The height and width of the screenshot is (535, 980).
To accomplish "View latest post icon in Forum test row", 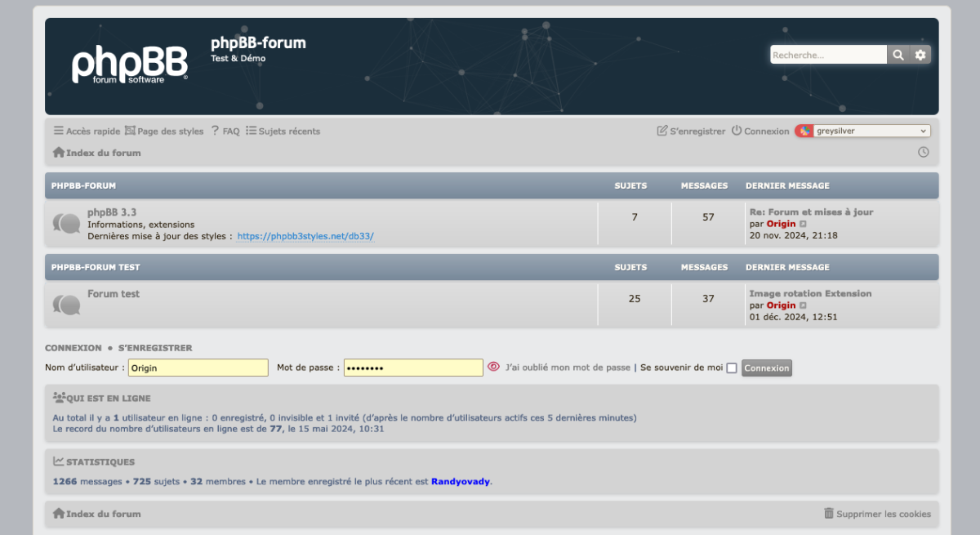I will (x=803, y=305).
